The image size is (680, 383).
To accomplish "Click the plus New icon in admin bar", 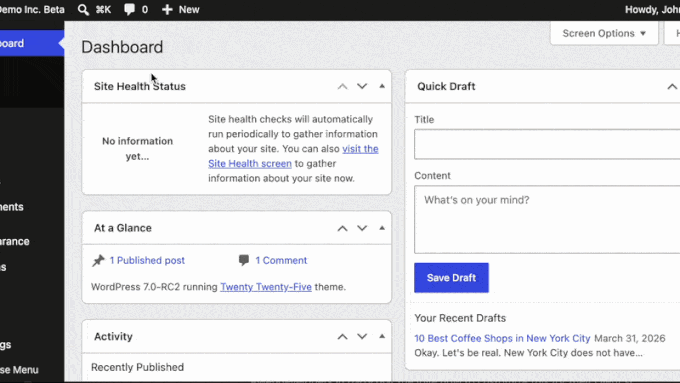I will tap(167, 10).
